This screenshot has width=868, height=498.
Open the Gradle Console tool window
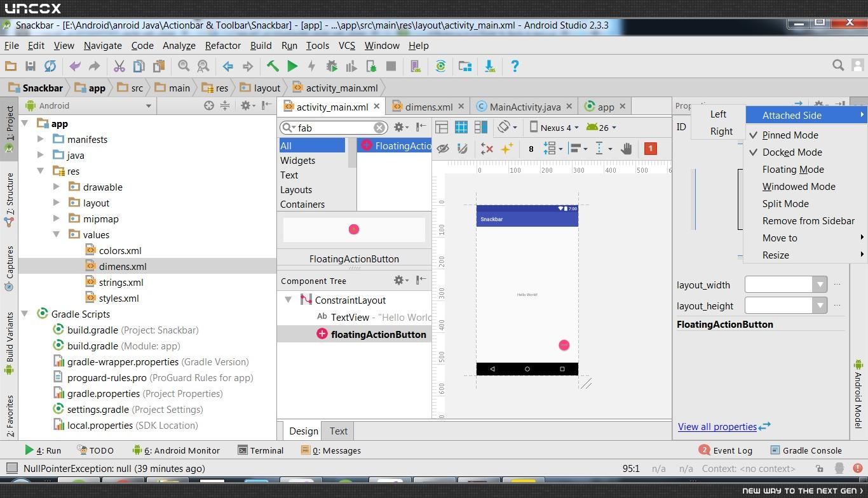pos(806,450)
